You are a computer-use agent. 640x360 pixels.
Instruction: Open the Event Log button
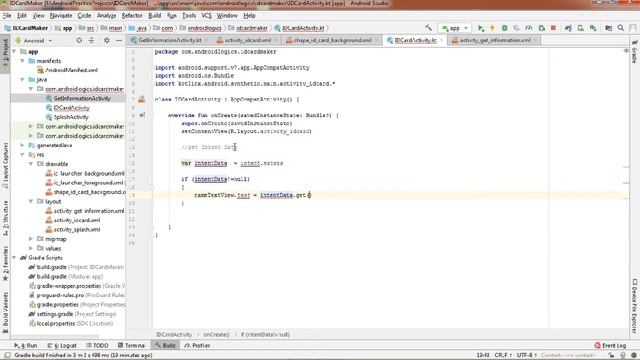pyautogui.click(x=610, y=345)
